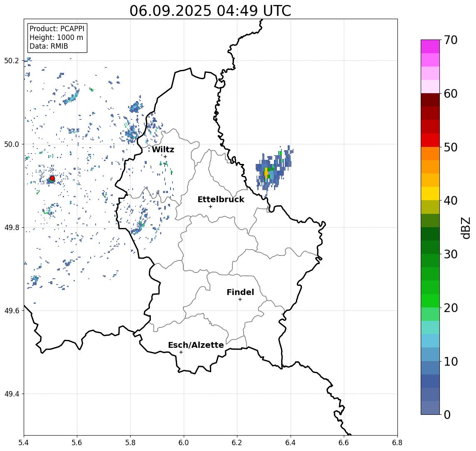Click the longitude tick label 5.4
Viewport: 476px width, 451px height.
(24, 443)
